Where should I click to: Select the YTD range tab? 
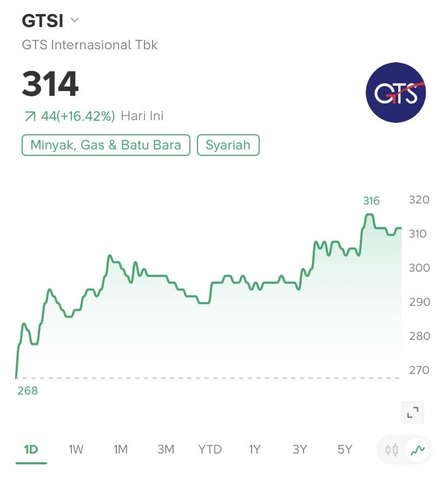click(210, 449)
